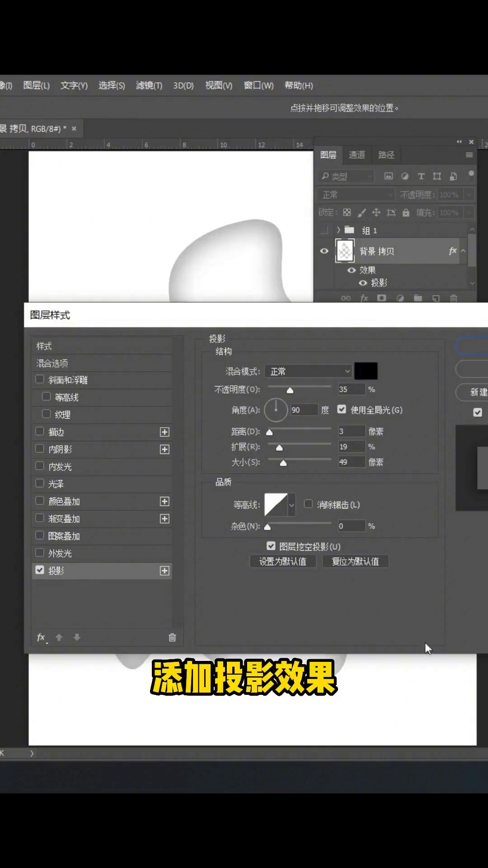Click move effect up arrow icon

tap(59, 637)
